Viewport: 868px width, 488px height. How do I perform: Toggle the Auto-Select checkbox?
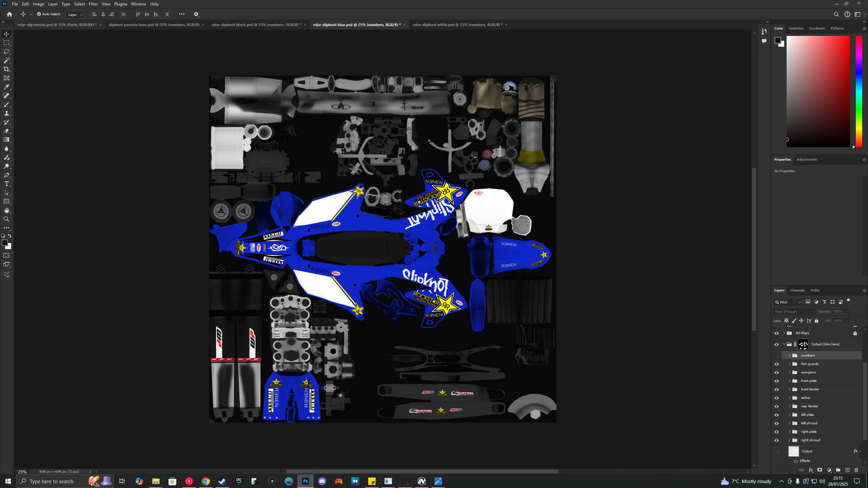(39, 14)
